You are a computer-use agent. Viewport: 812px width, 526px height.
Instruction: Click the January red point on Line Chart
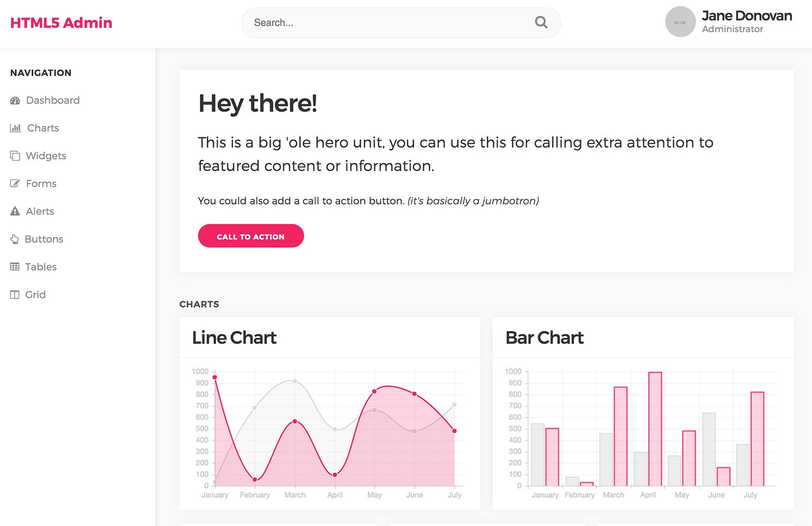pyautogui.click(x=215, y=377)
